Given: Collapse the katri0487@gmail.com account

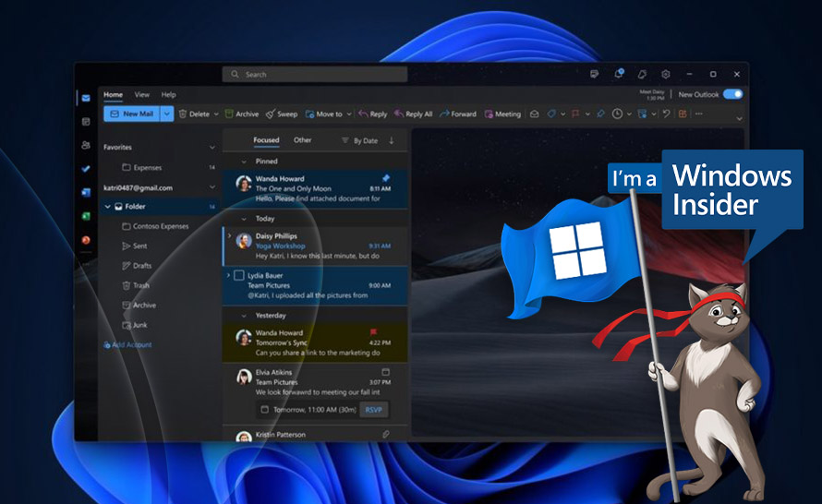Looking at the screenshot, I should [x=212, y=187].
